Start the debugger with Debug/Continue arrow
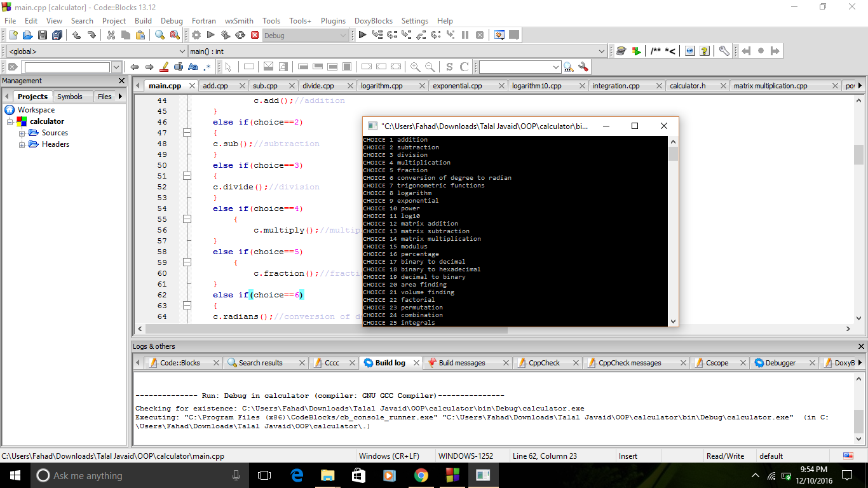The width and height of the screenshot is (868, 488). coord(362,36)
